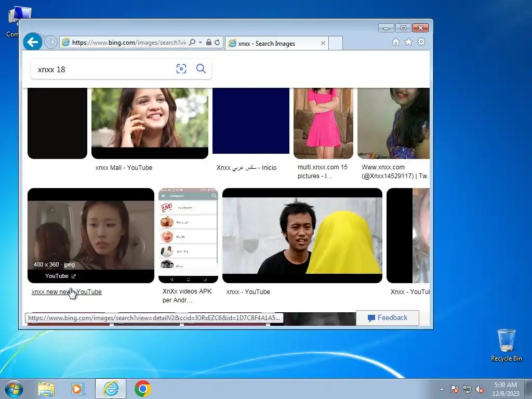Open Favorites with the star icon

[x=408, y=42]
